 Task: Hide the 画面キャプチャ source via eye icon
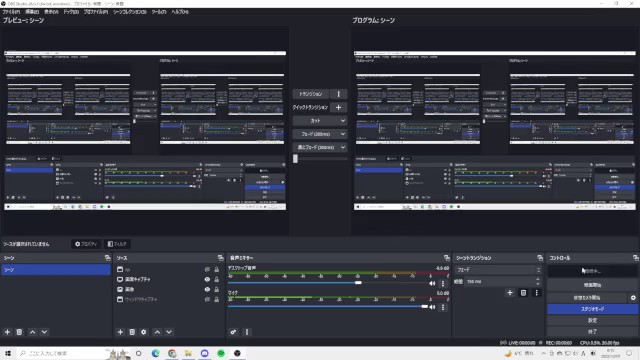[207, 280]
